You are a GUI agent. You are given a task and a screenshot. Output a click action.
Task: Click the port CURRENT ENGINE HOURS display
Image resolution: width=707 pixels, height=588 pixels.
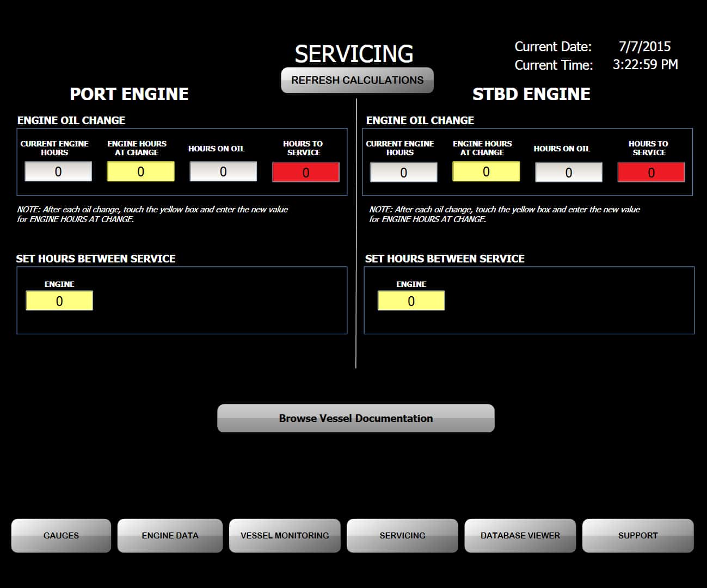[58, 171]
